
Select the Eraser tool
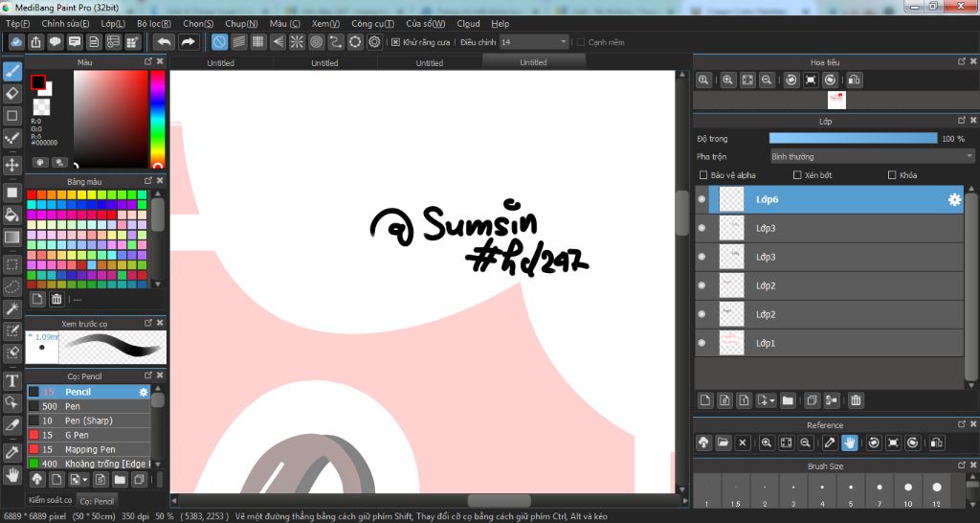tap(11, 93)
